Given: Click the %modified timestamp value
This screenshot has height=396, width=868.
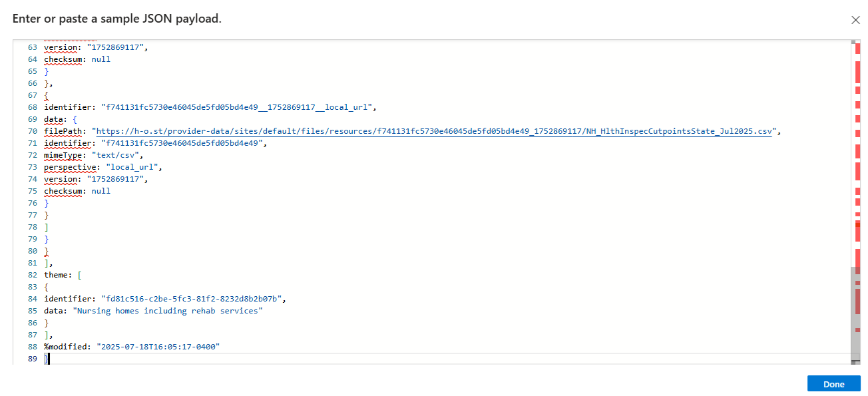Looking at the screenshot, I should point(158,347).
